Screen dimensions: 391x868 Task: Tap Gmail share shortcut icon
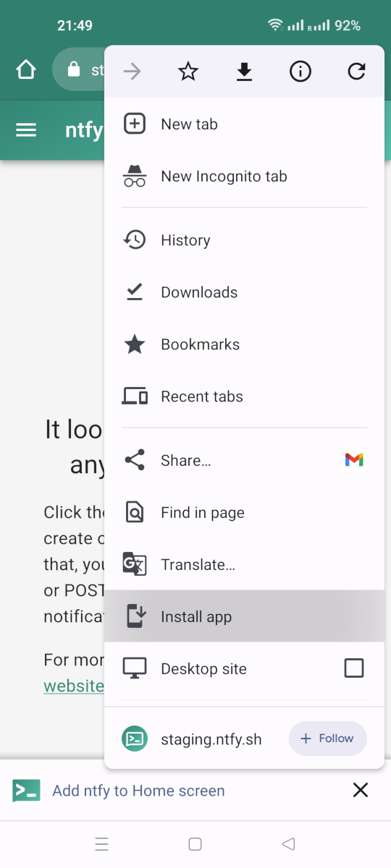point(354,460)
